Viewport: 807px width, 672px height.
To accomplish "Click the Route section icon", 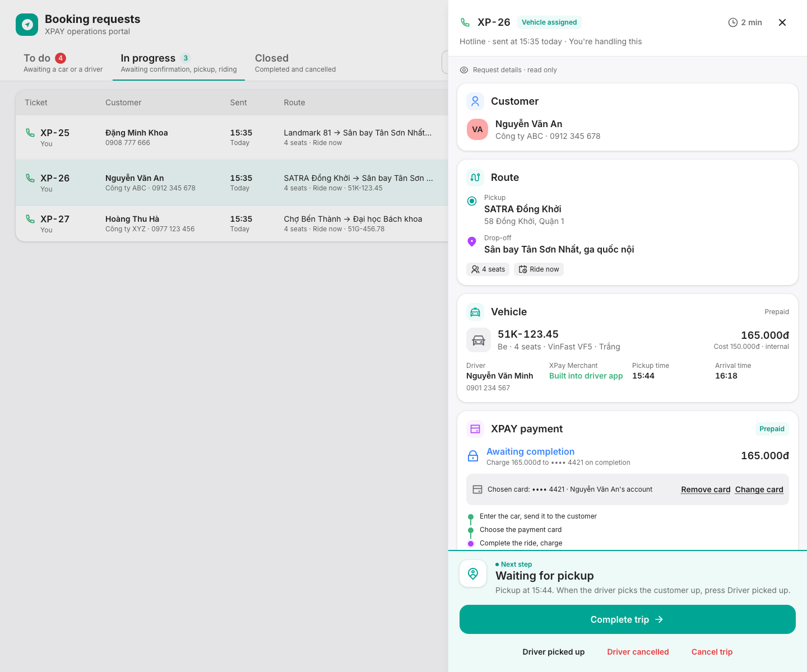I will (x=475, y=178).
